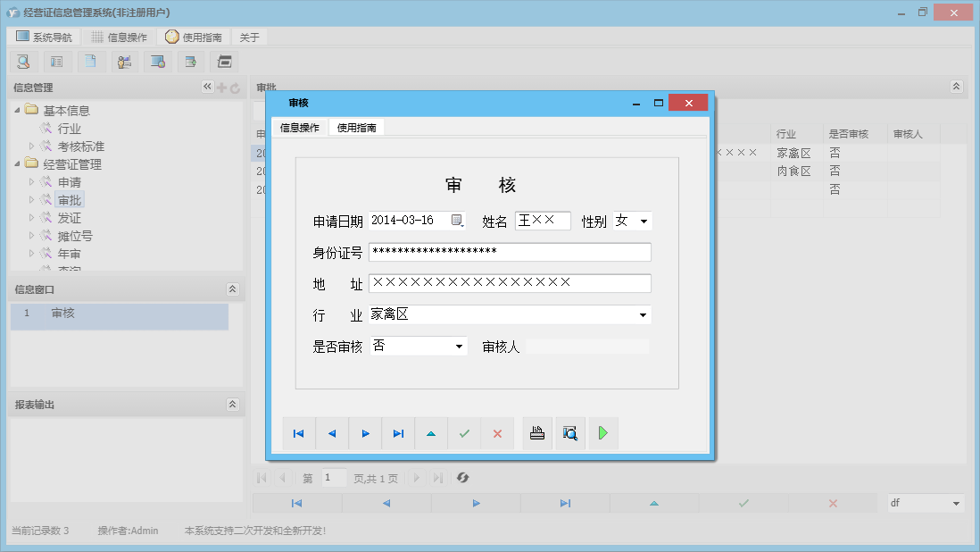Open the 是否审核 dropdown
The width and height of the screenshot is (980, 552).
tap(461, 346)
